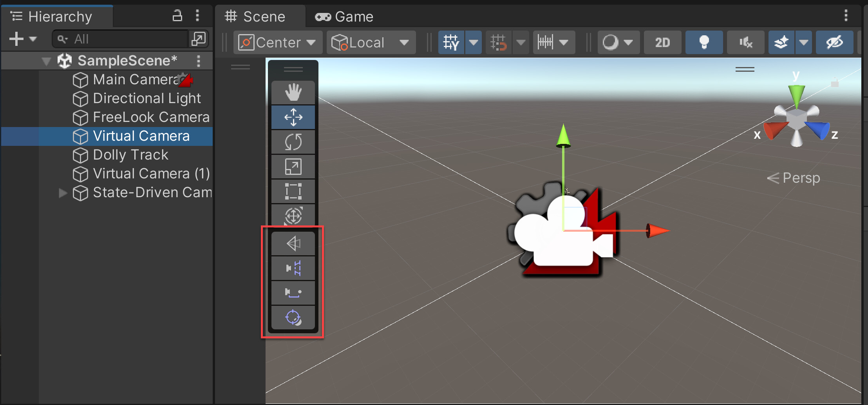Select the Scale tool
868x405 pixels.
[293, 166]
